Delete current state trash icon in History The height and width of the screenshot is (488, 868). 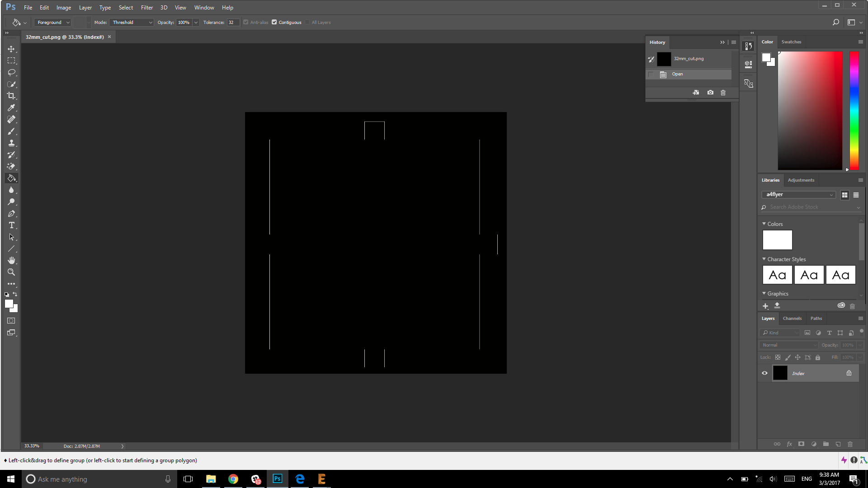723,93
